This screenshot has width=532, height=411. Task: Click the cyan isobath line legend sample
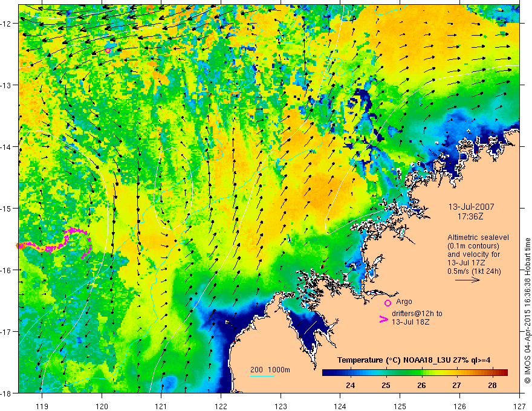coord(262,376)
